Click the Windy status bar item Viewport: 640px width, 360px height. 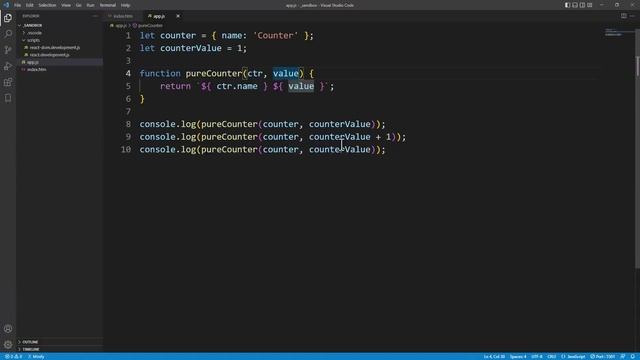[x=36, y=357]
